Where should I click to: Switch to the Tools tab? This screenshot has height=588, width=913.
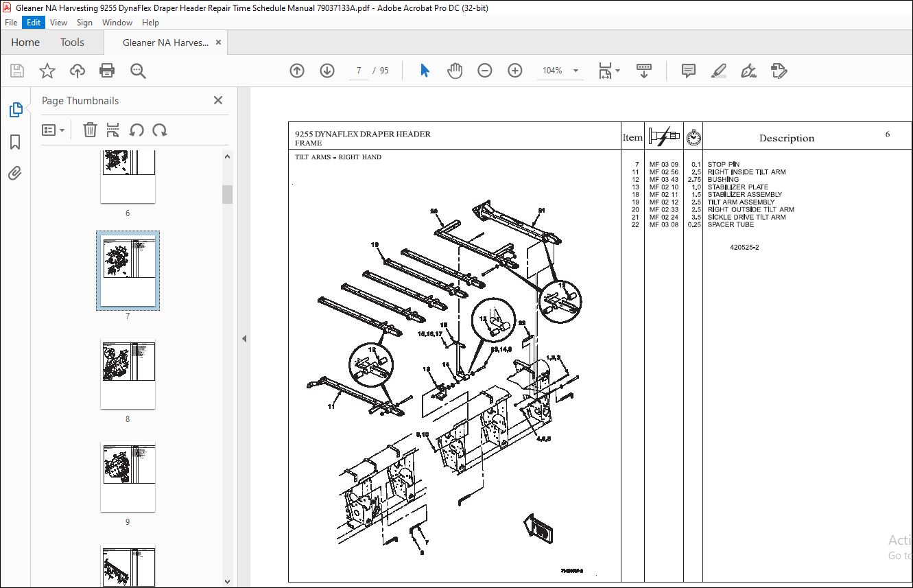point(72,43)
